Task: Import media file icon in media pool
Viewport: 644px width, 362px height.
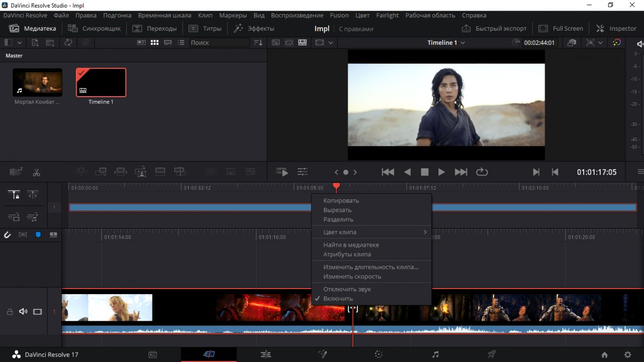Action: 35,43
